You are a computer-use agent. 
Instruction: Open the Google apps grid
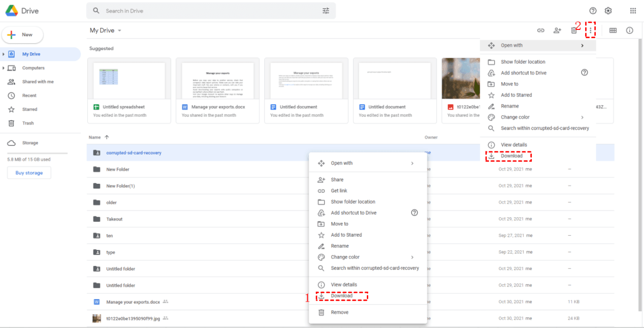[x=633, y=11]
